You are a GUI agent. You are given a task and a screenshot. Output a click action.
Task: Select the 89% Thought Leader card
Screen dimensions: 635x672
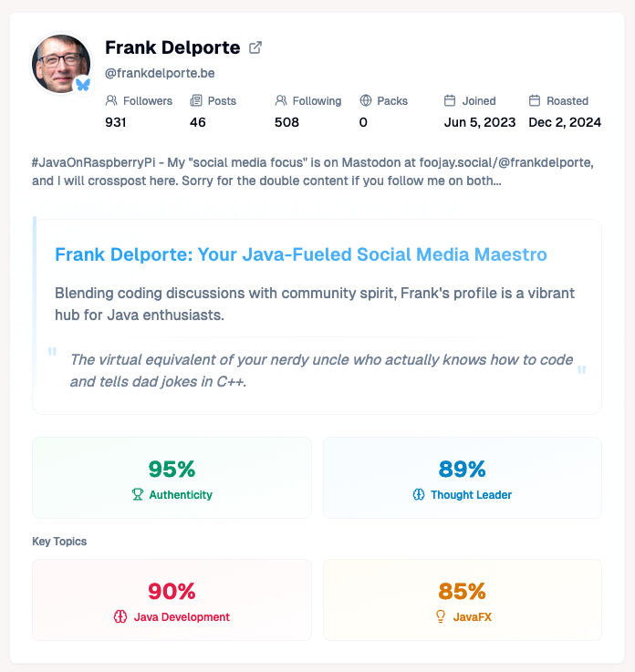click(x=462, y=478)
